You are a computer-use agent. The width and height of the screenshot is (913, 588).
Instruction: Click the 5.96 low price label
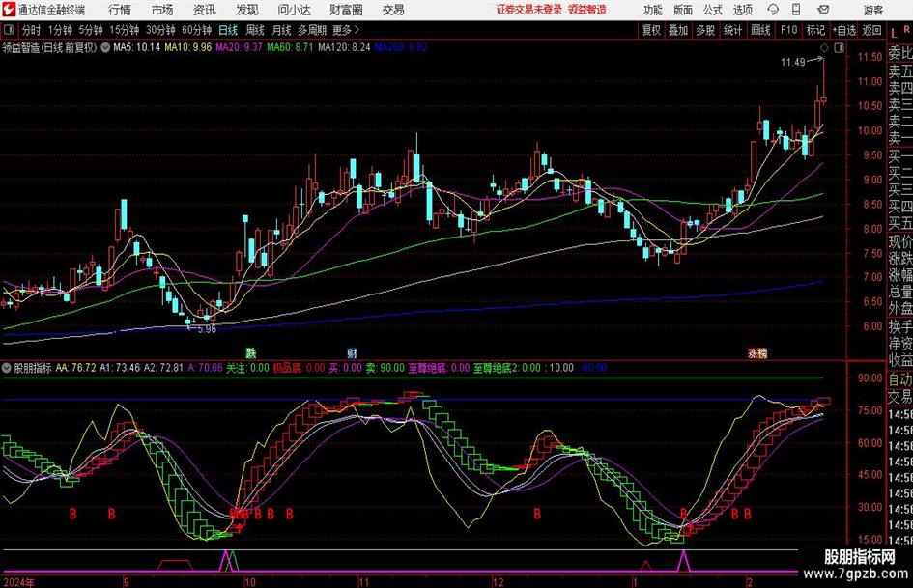[207, 329]
